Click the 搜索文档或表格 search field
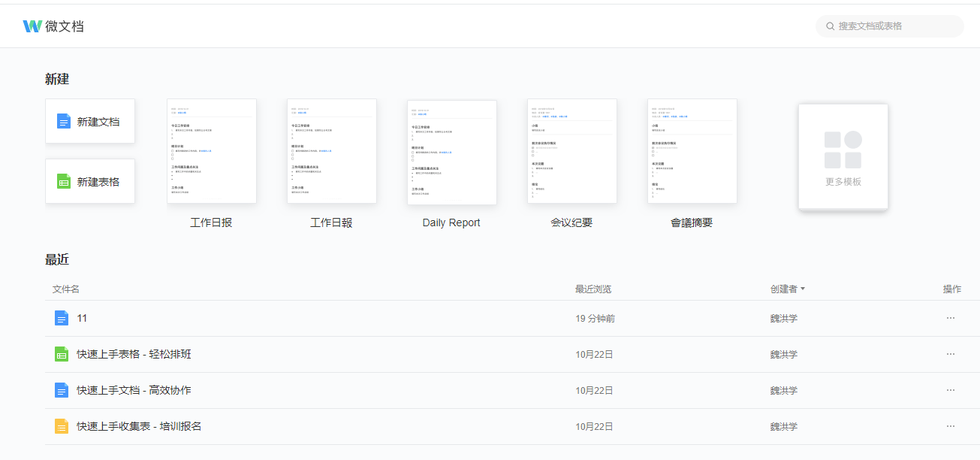 click(x=890, y=26)
